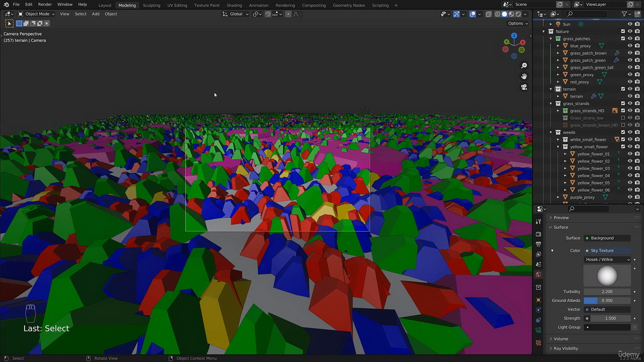
Task: Click the Sky Texture color button
Action: (x=607, y=250)
